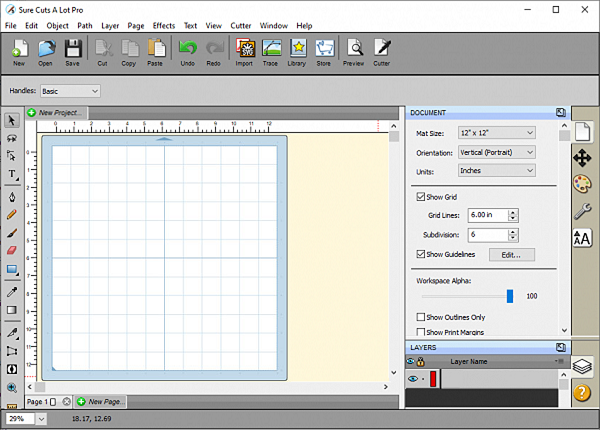Open the Position and Size move panel
Image resolution: width=600 pixels, height=430 pixels.
pos(582,158)
